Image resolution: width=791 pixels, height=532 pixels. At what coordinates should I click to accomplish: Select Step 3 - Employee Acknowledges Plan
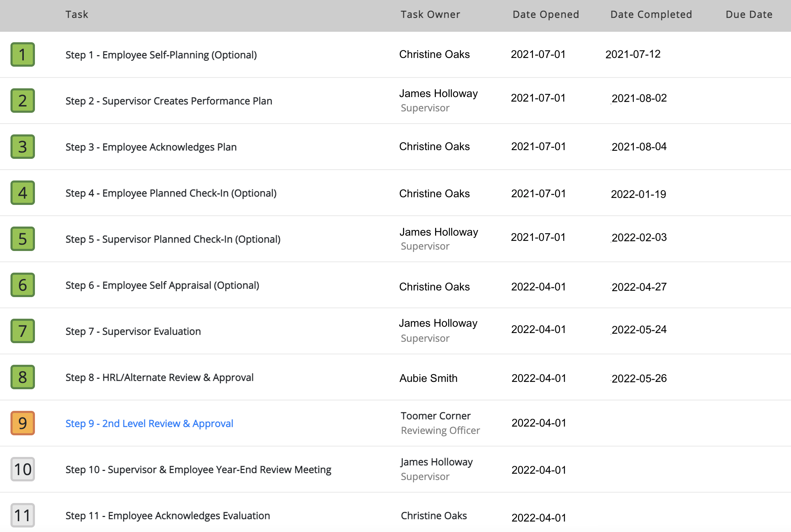coord(151,147)
